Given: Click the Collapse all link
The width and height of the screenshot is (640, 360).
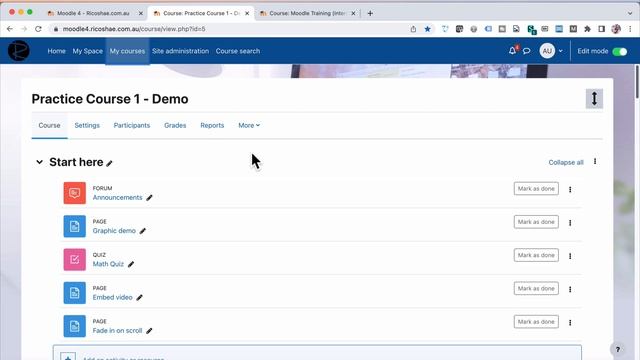Looking at the screenshot, I should tap(566, 162).
